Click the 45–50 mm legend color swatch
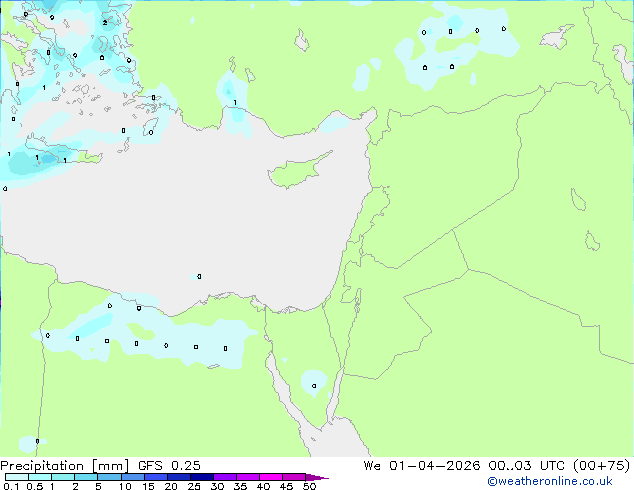This screenshot has height=490, width=634. tap(294, 477)
